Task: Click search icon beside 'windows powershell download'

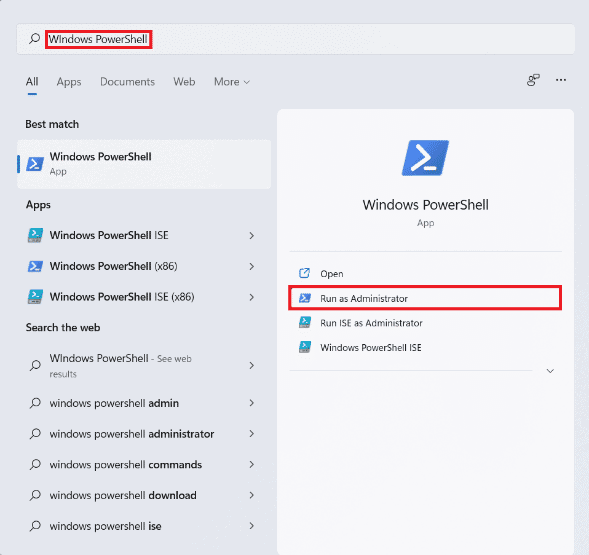Action: [35, 496]
